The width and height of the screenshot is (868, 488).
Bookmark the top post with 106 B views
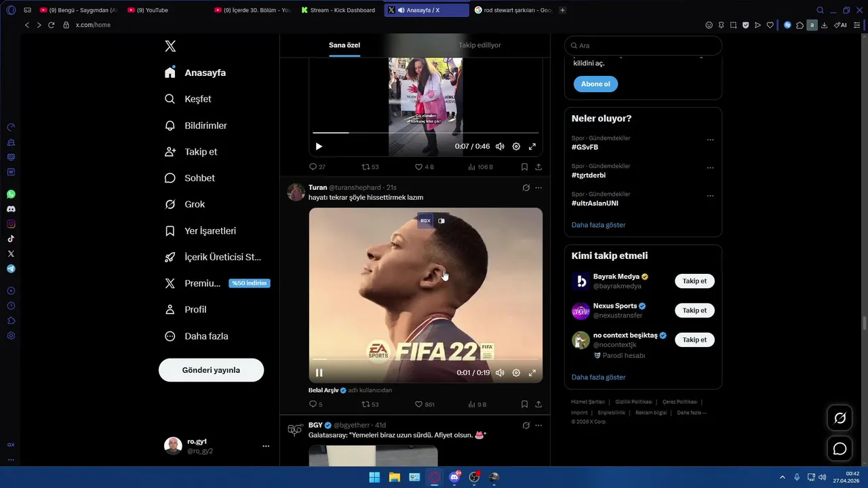tap(524, 167)
